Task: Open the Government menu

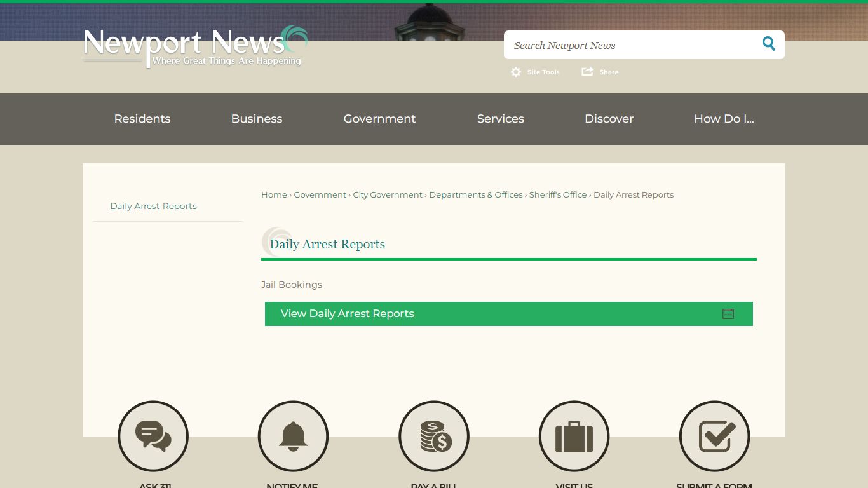Action: (x=379, y=119)
